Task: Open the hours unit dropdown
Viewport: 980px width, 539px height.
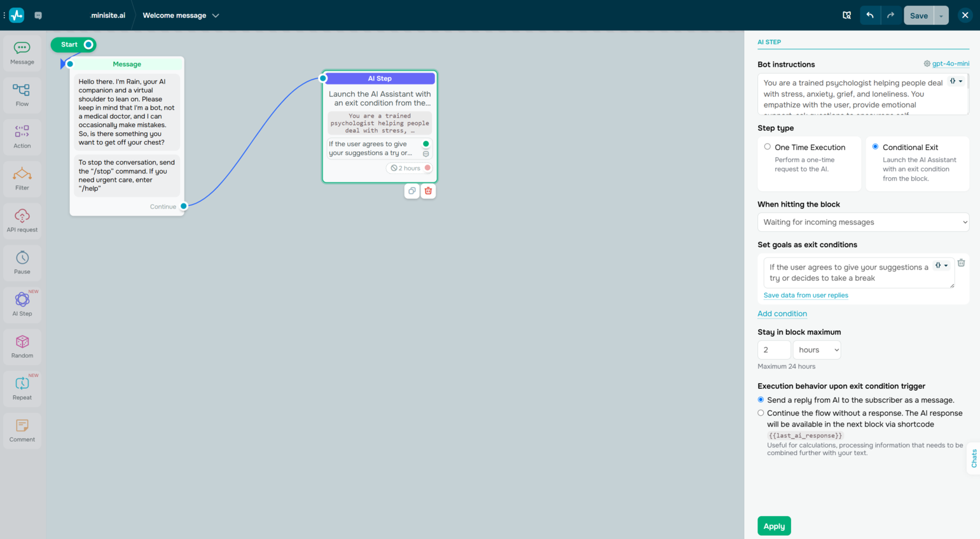Action: pyautogui.click(x=817, y=350)
